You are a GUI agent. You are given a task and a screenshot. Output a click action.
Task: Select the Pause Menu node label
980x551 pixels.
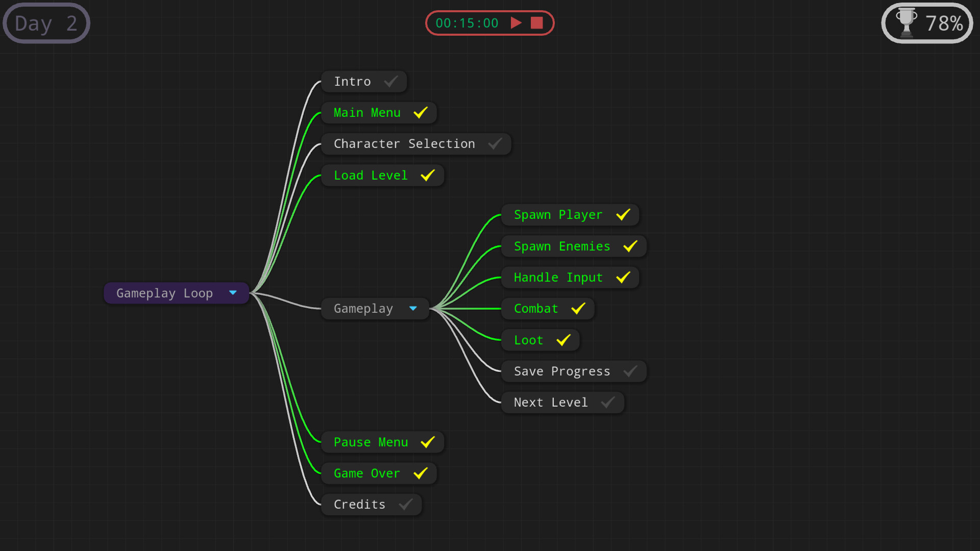point(371,442)
